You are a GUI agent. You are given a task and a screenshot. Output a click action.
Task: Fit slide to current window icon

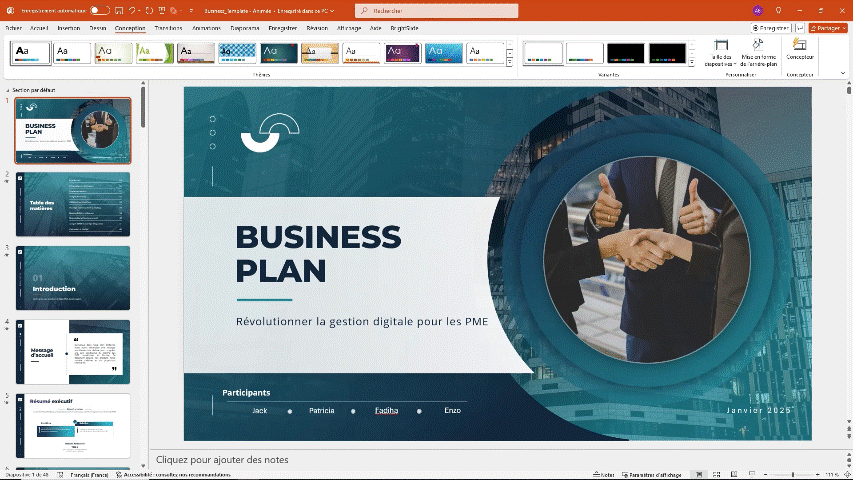click(843, 474)
